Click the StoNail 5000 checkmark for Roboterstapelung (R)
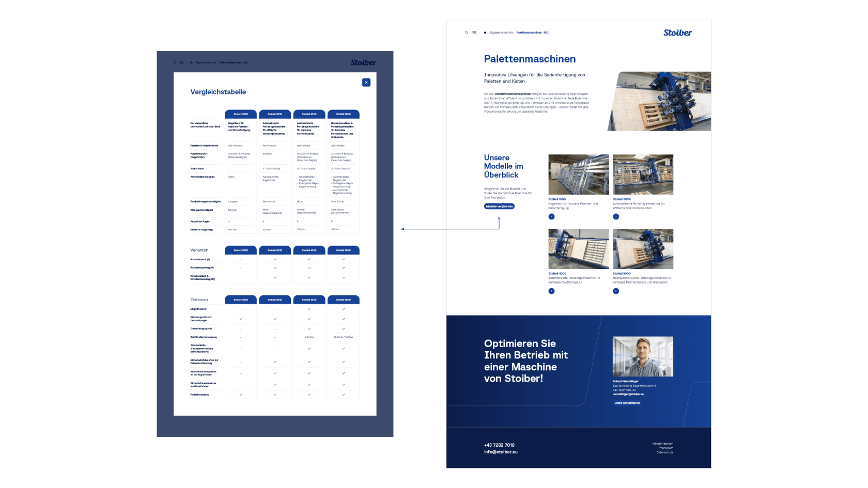 point(344,267)
